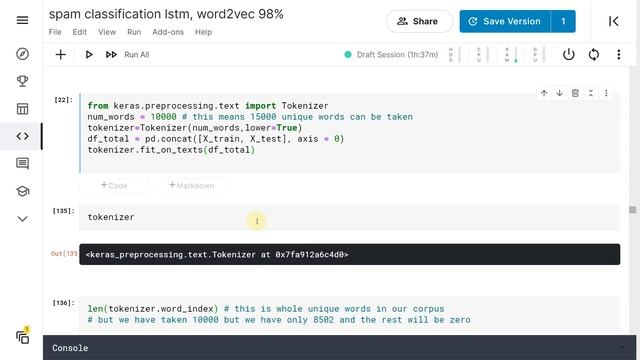Open the hamburger navigation menu

click(22, 20)
